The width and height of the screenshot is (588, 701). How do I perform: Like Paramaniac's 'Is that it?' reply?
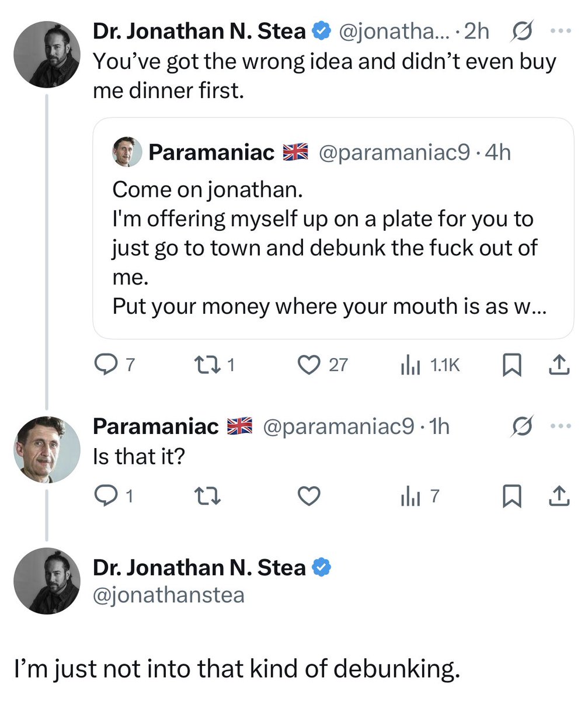click(309, 497)
